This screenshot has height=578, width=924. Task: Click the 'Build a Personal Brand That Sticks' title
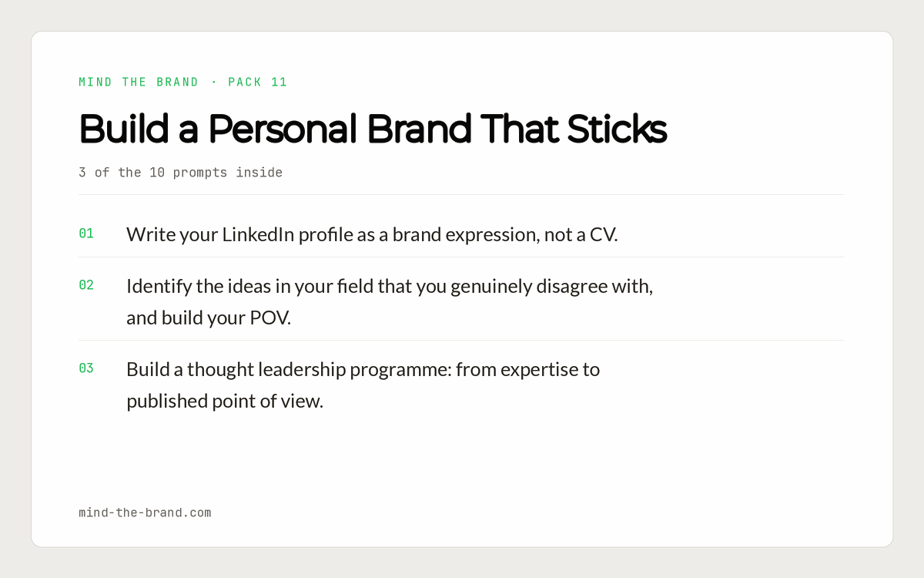click(x=373, y=129)
